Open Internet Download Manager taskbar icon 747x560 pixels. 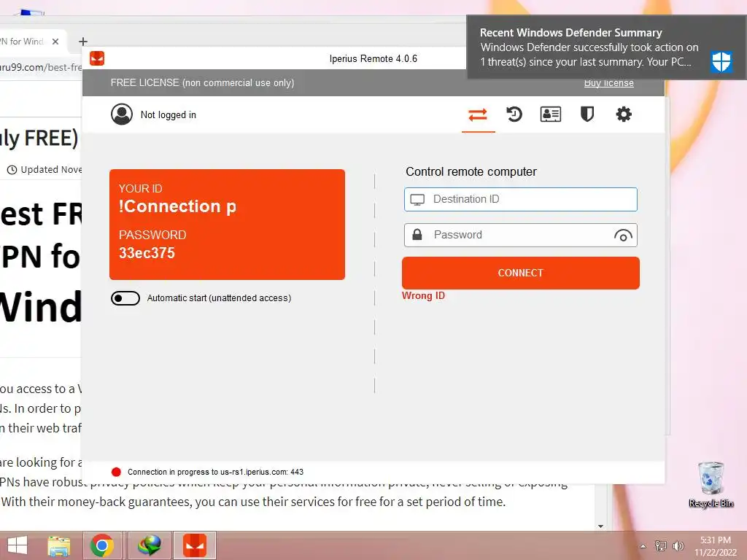click(x=149, y=545)
